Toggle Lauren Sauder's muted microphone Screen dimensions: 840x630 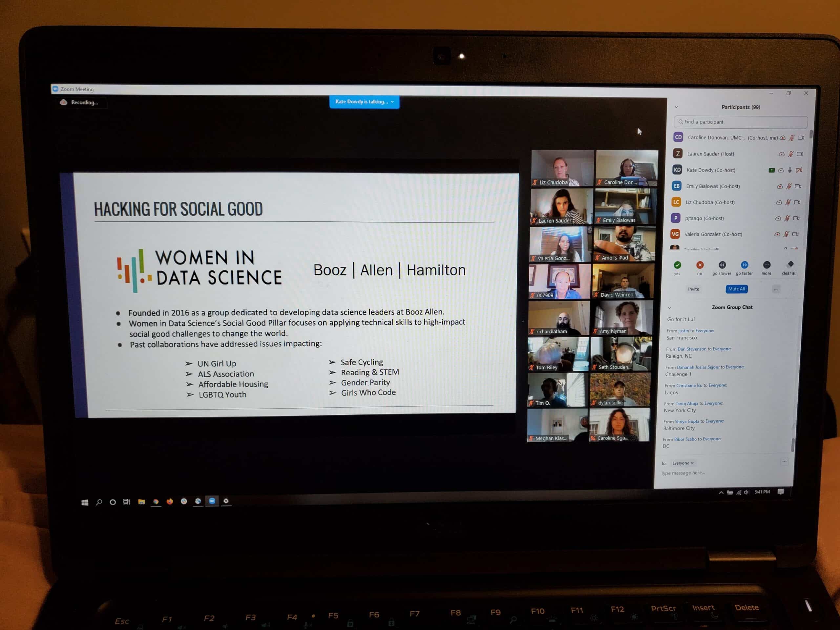[791, 154]
